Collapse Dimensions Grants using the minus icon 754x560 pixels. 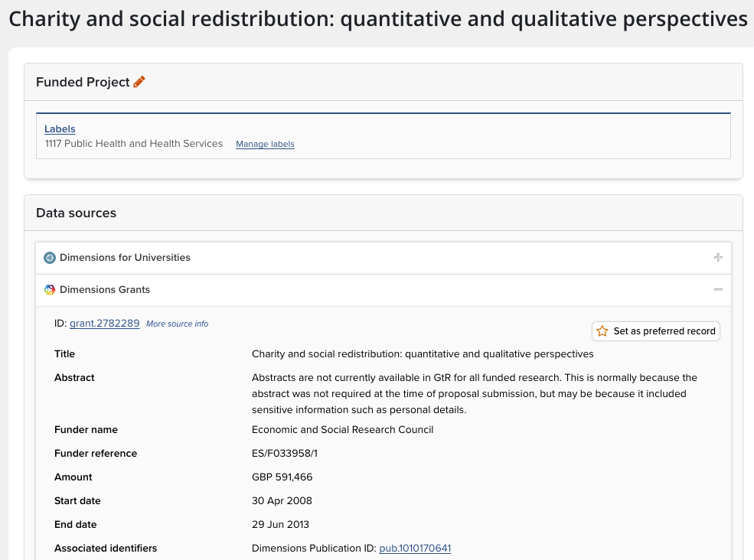point(718,290)
